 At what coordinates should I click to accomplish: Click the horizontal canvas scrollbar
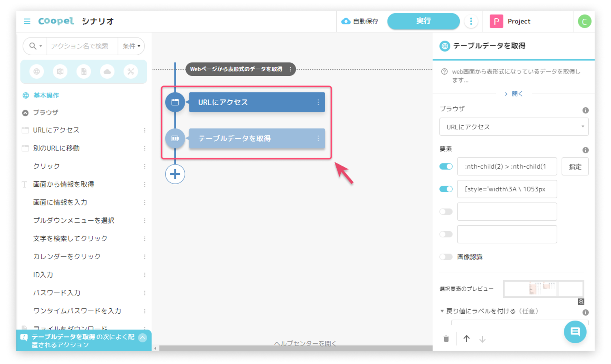[x=295, y=348]
